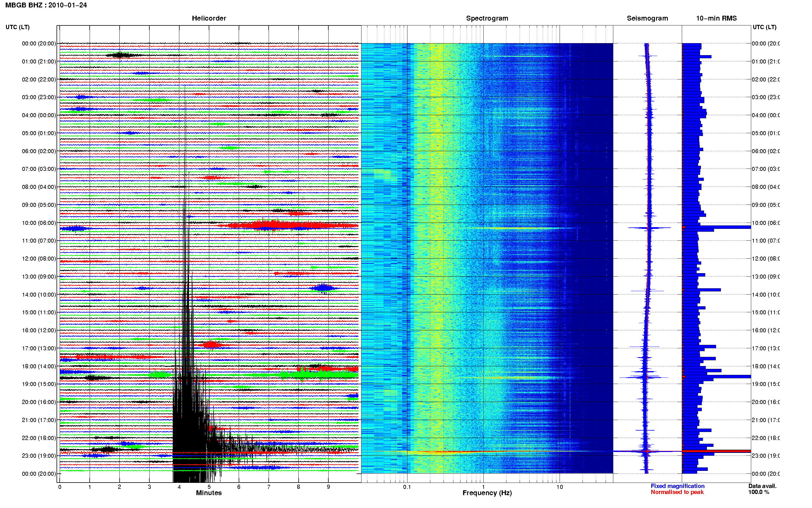Click the Data avail. label
The height and width of the screenshot is (508, 812).
(762, 486)
